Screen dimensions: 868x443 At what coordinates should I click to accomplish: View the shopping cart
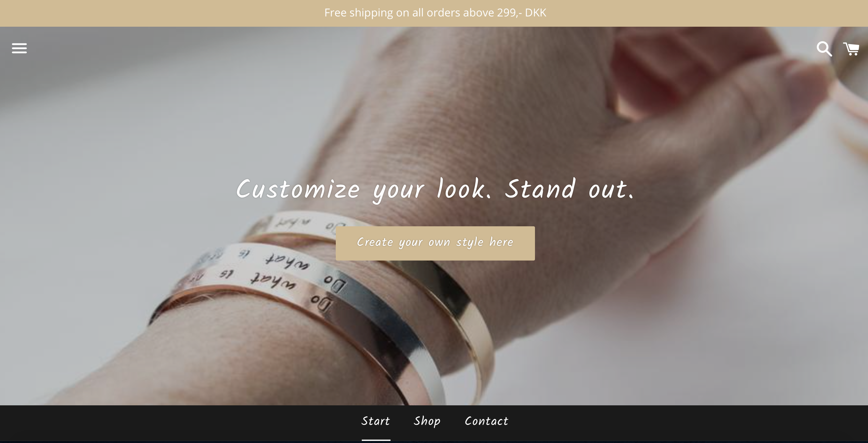[851, 49]
